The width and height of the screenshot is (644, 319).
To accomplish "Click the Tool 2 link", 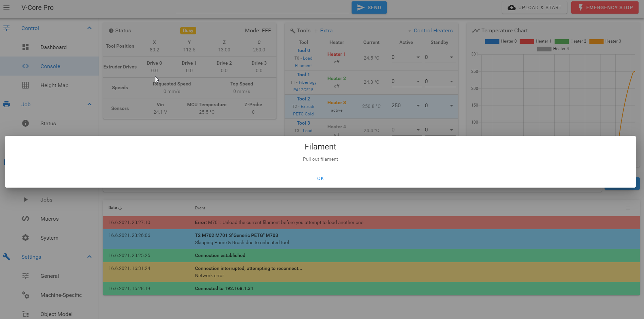I will click(303, 99).
